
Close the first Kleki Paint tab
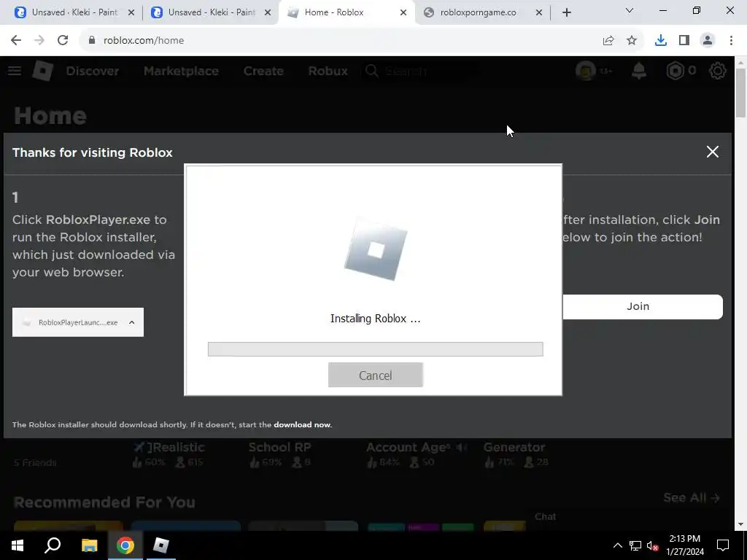(131, 12)
